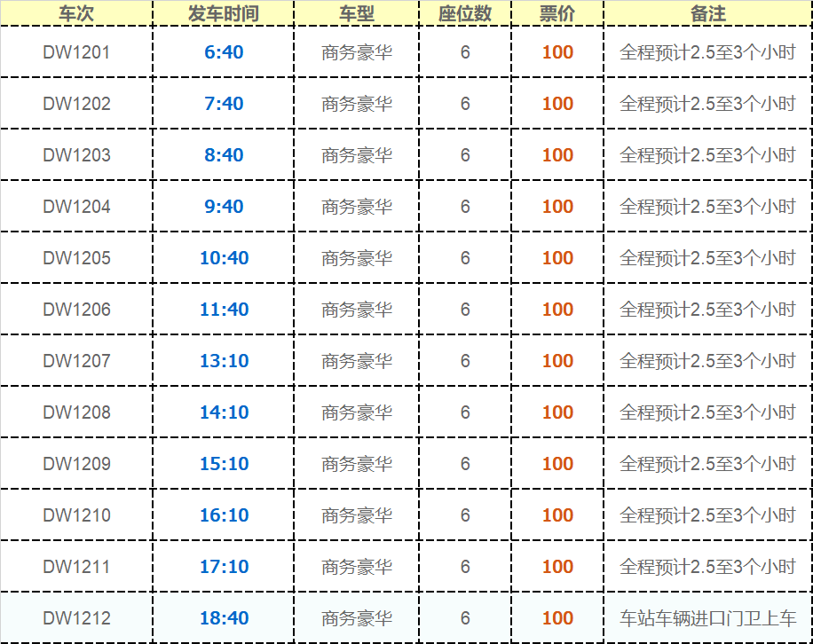Screen dimensions: 813x644
Task: Click the 票价 column header
Action: pyautogui.click(x=557, y=13)
